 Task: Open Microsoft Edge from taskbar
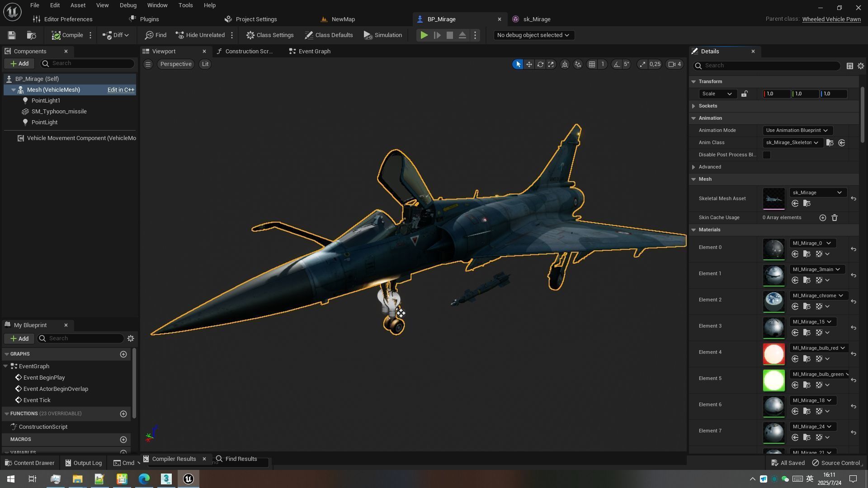point(144,479)
